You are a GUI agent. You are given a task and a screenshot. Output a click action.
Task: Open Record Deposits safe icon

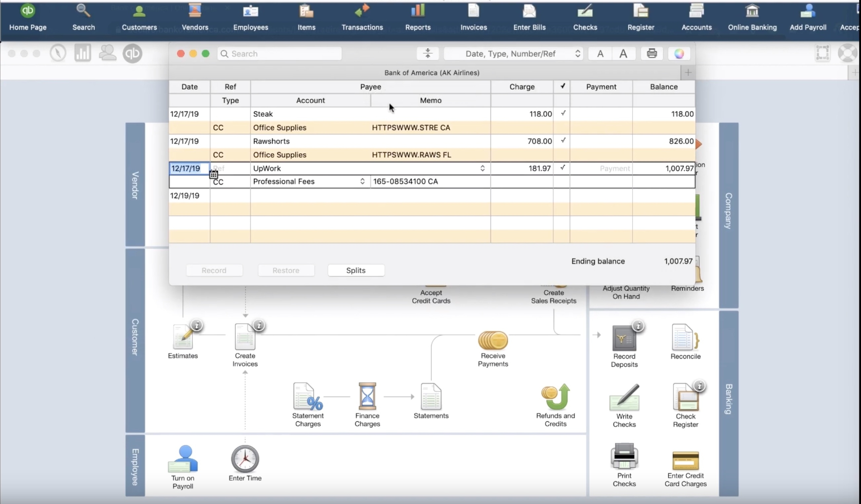point(624,338)
